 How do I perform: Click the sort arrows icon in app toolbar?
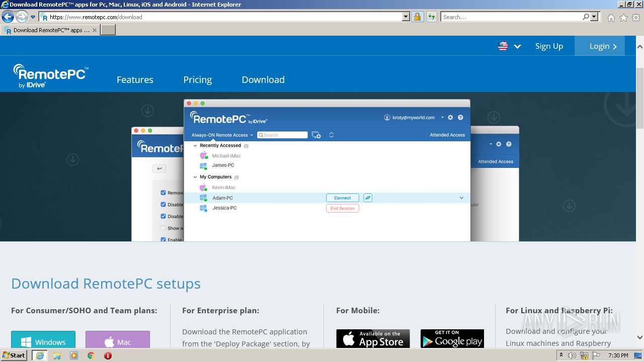click(x=331, y=135)
